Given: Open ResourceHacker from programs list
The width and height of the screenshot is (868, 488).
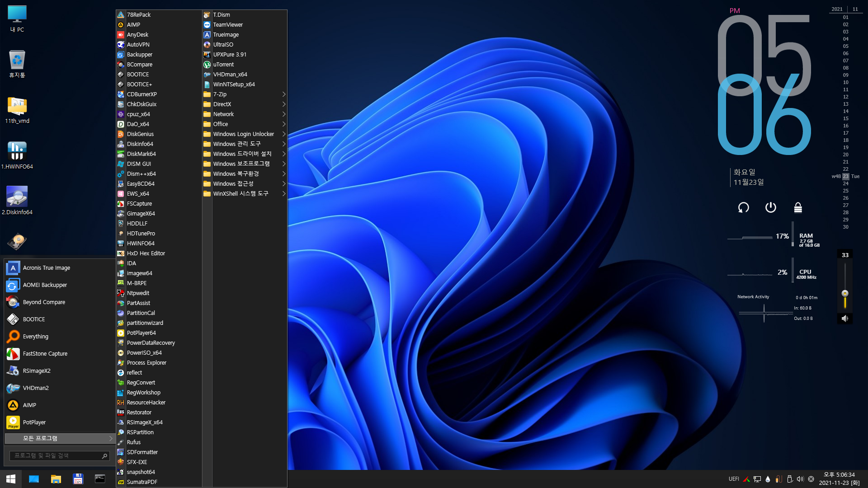Looking at the screenshot, I should point(159,403).
